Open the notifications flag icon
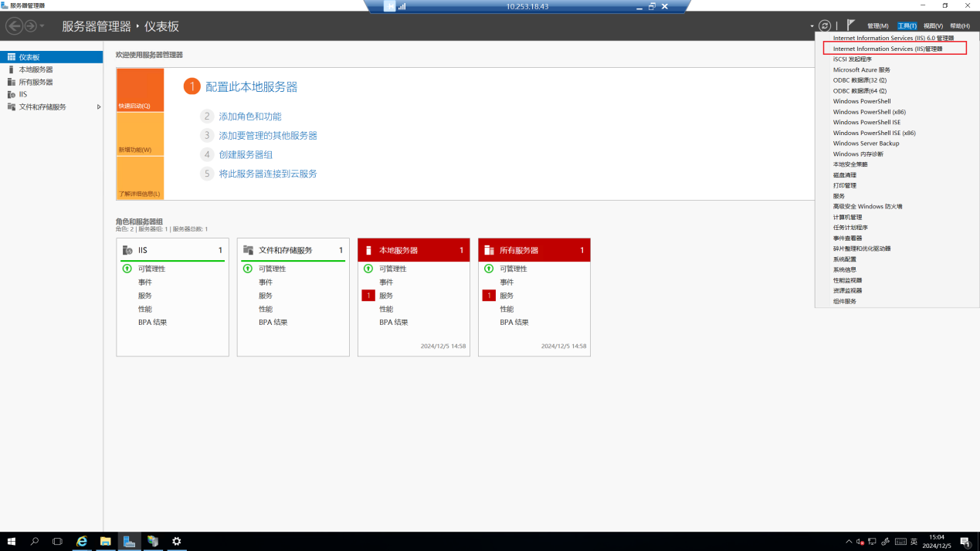980x551 pixels. [851, 25]
